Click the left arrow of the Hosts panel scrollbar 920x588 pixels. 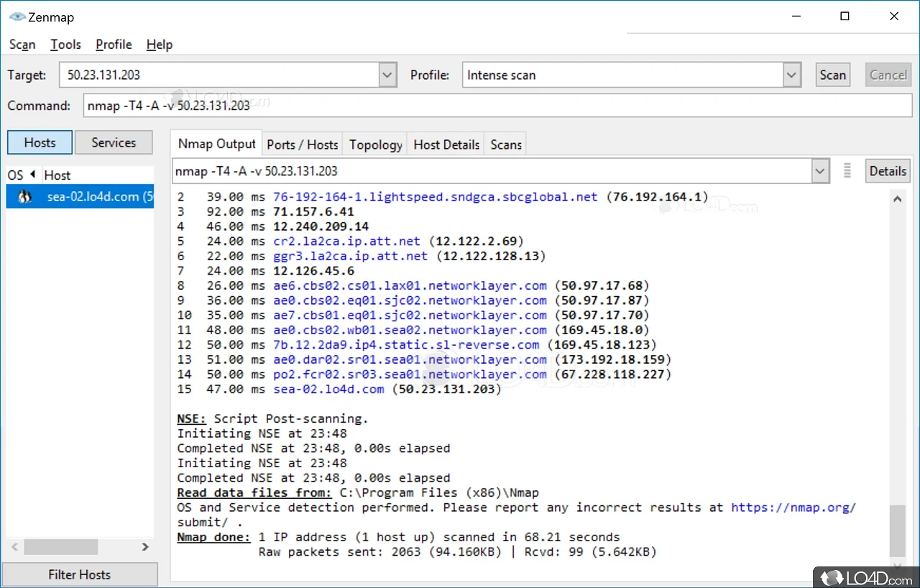click(x=14, y=547)
